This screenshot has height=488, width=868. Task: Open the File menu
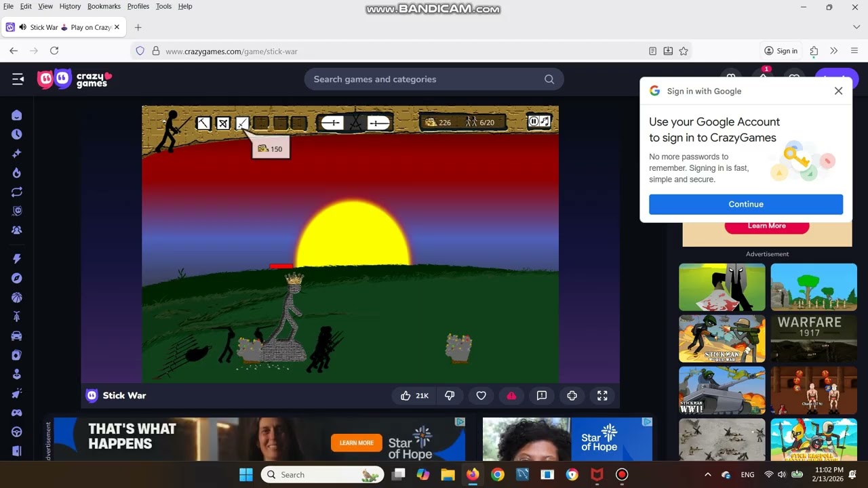(8, 6)
